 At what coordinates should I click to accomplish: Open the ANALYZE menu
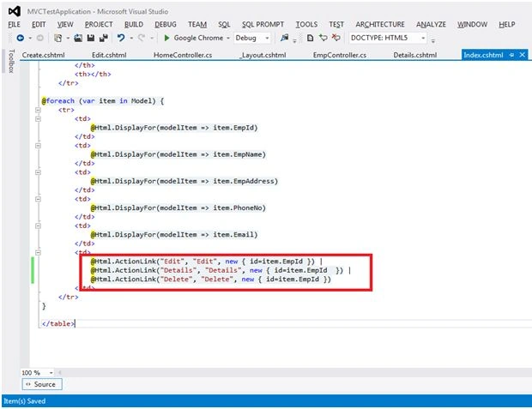tap(432, 24)
